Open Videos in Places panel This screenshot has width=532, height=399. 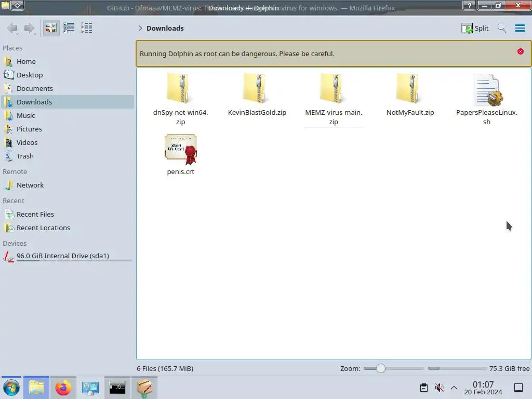68,143
